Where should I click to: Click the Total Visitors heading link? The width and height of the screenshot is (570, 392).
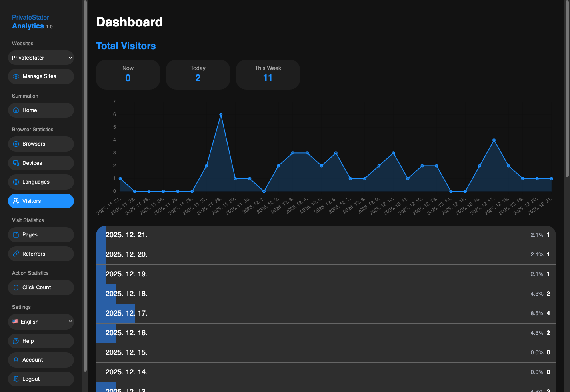click(126, 46)
